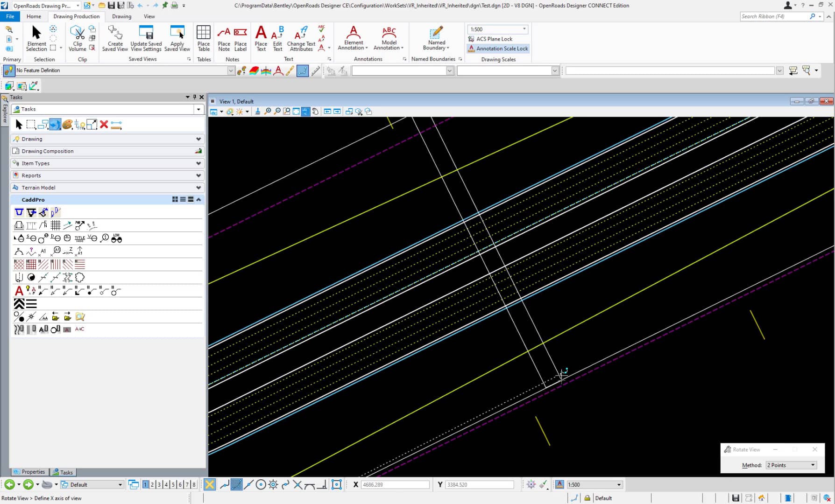Open the File menu
This screenshot has height=504, width=835.
click(10, 16)
